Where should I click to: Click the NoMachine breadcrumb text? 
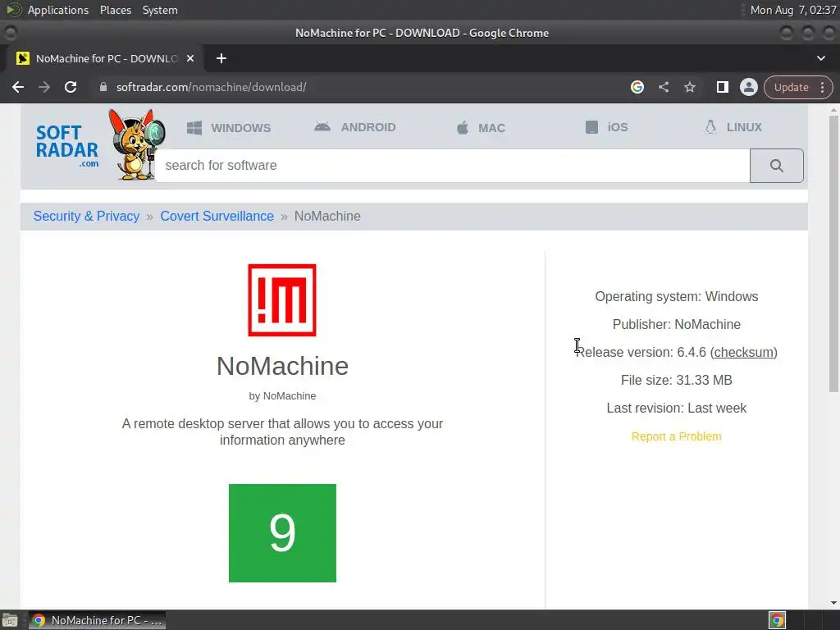(327, 216)
